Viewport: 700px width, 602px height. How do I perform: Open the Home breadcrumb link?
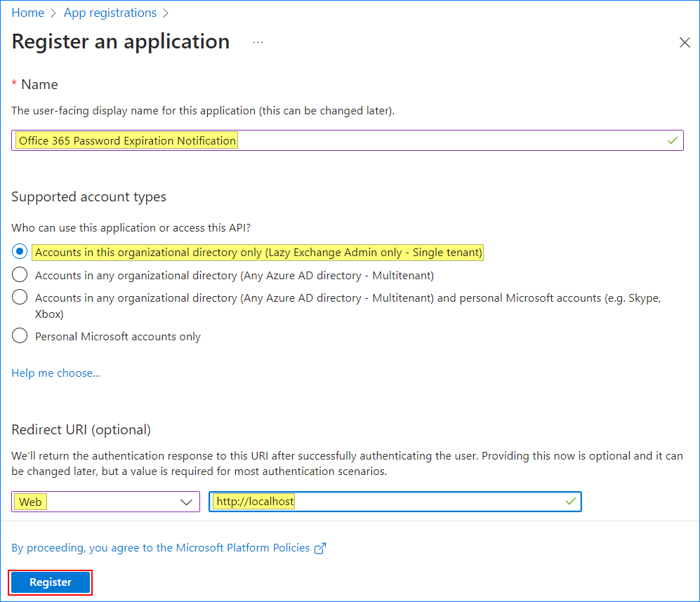point(27,13)
